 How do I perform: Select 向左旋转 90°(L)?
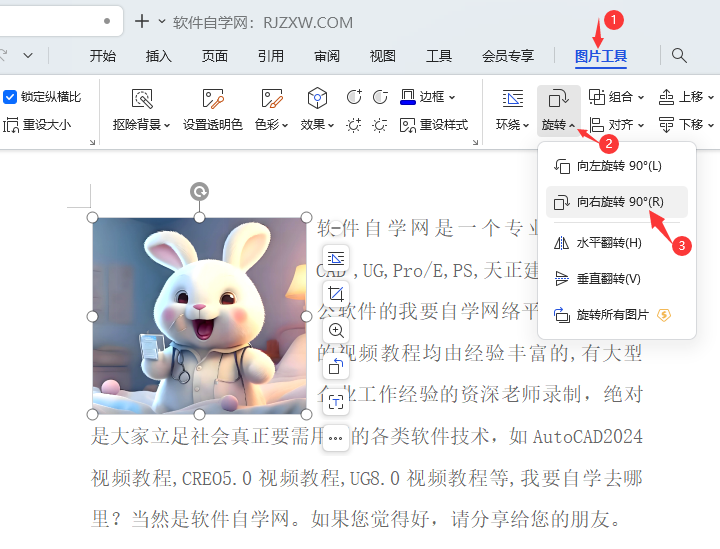pos(617,166)
